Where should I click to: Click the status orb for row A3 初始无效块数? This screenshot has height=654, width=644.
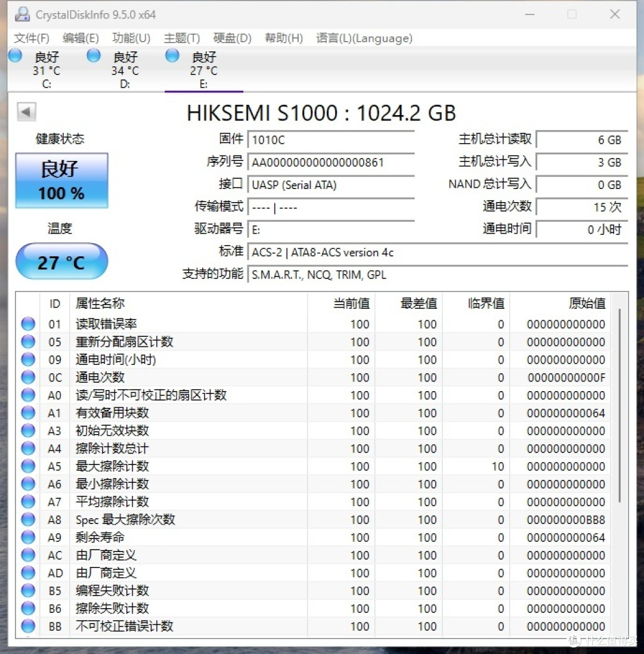pyautogui.click(x=28, y=430)
